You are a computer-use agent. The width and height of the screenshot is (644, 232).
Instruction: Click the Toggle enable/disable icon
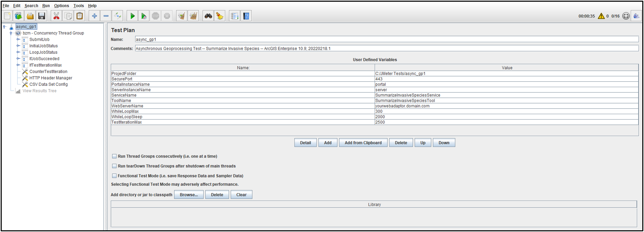pos(117,16)
